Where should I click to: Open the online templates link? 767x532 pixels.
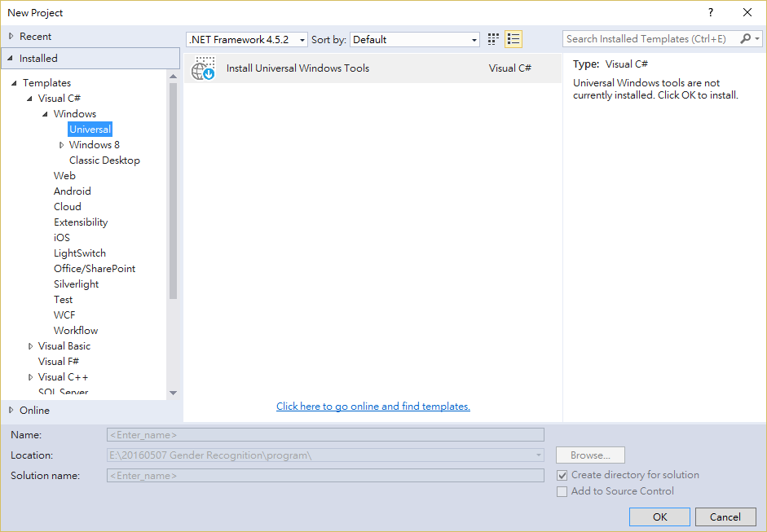(x=373, y=407)
